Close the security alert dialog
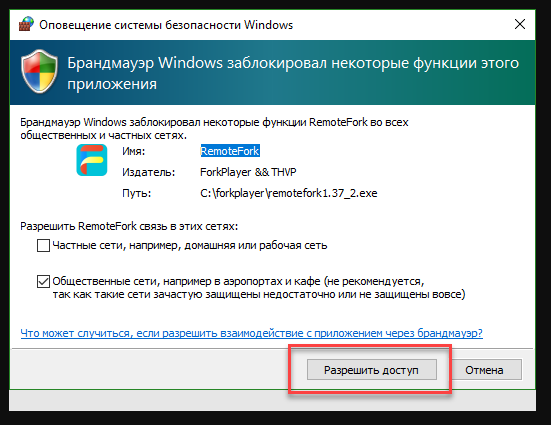 click(520, 24)
